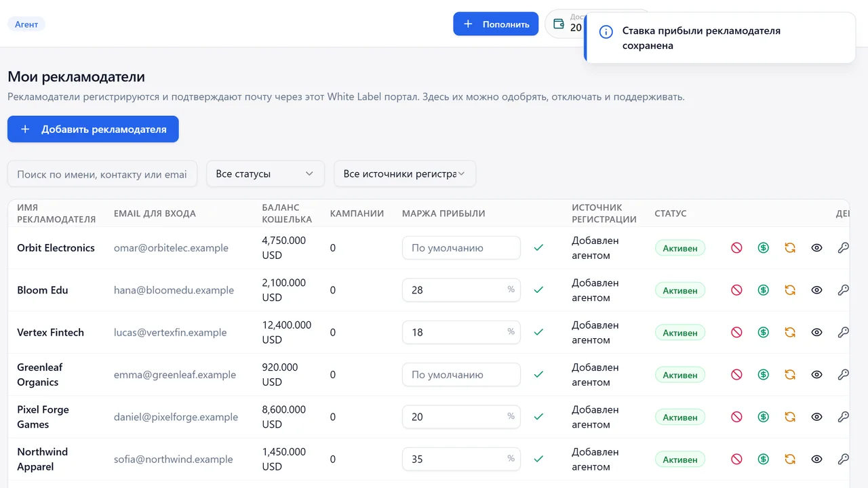This screenshot has width=868, height=488.
Task: Click Добавить рекламодателя button
Action: coord(93,129)
